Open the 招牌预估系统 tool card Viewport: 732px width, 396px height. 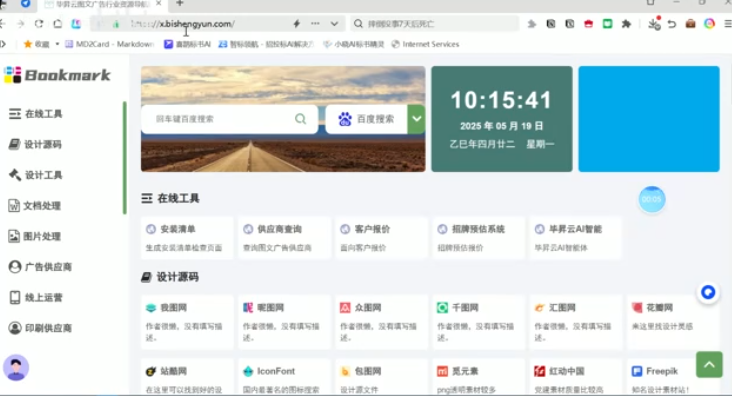click(479, 237)
